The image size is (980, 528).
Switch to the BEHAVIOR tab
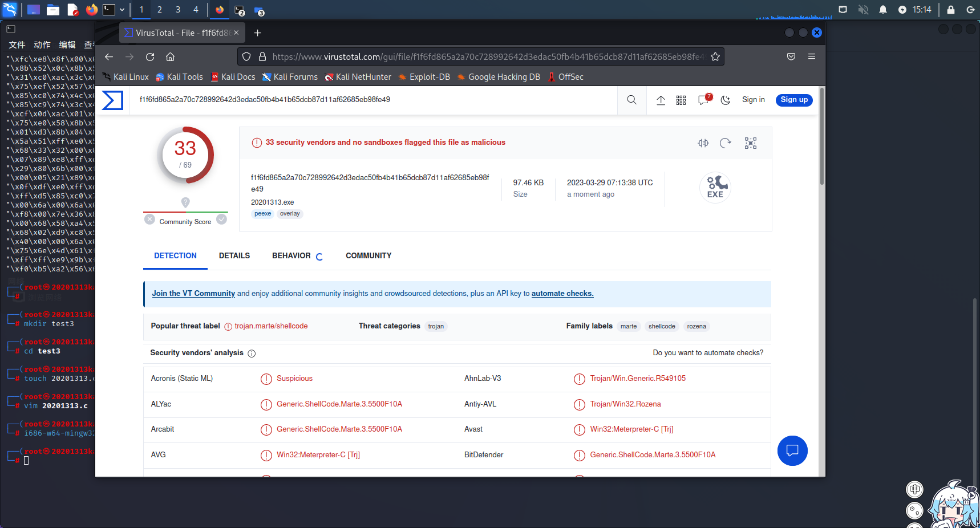click(291, 256)
